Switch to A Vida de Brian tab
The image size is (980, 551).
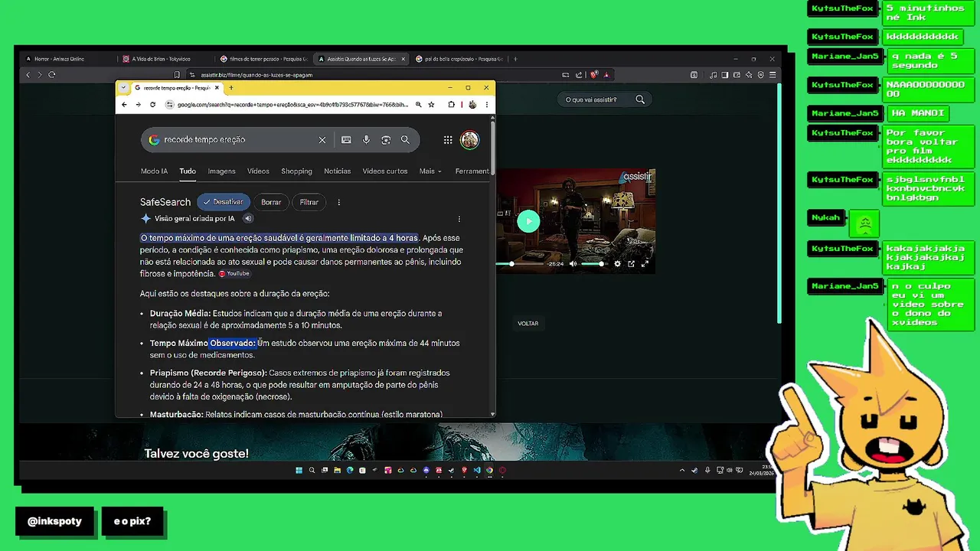[165, 59]
